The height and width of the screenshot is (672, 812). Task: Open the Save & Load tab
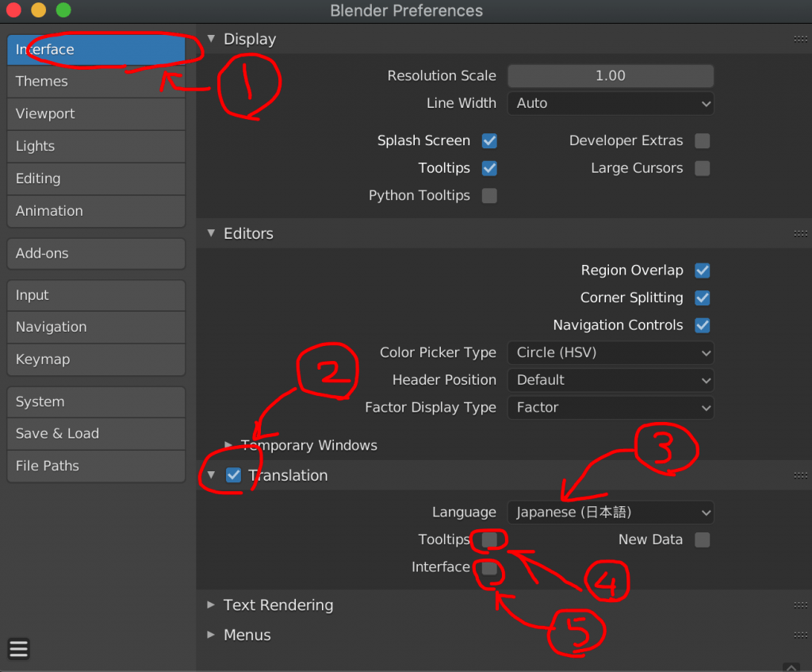[96, 434]
